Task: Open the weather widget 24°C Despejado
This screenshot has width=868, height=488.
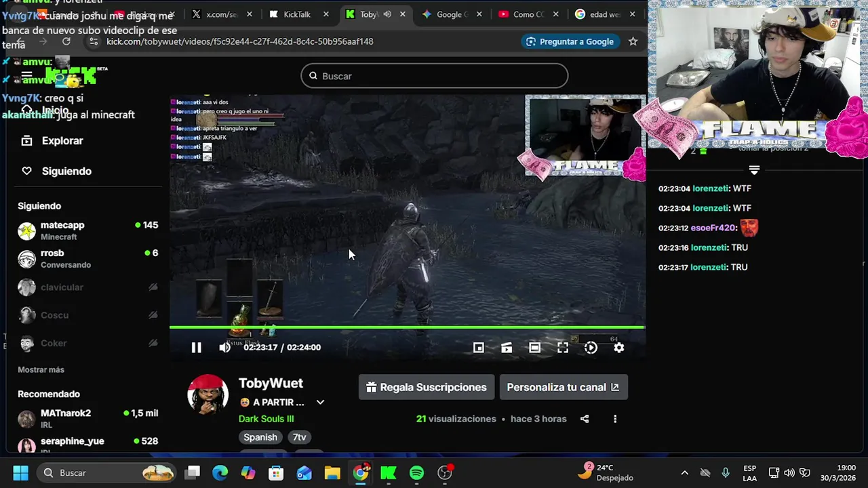Action: tap(606, 472)
